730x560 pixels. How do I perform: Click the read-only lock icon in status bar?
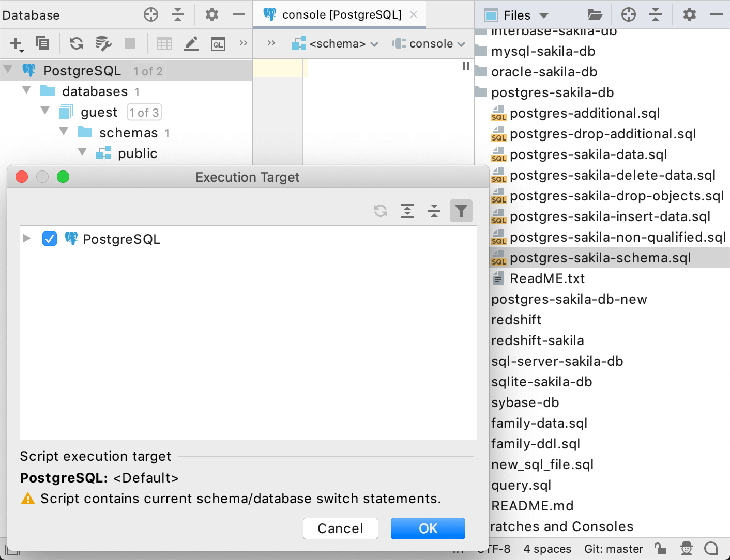pos(660,548)
